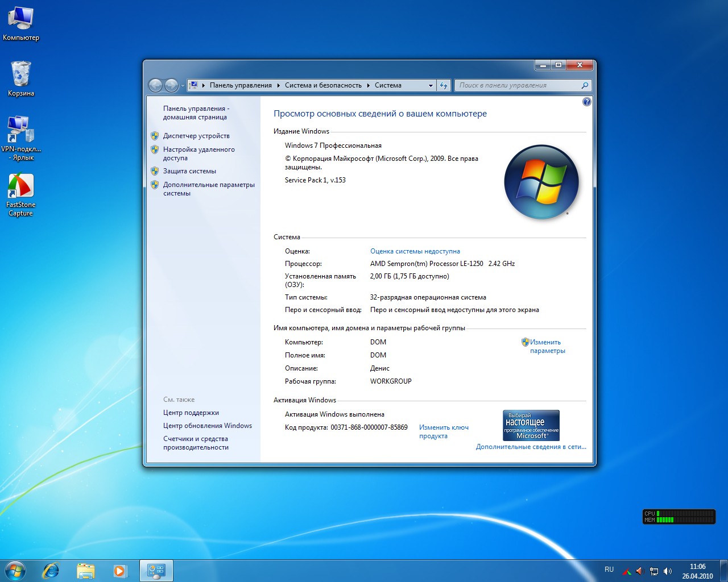Open Центр поддержки
The height and width of the screenshot is (582, 728).
(x=191, y=413)
